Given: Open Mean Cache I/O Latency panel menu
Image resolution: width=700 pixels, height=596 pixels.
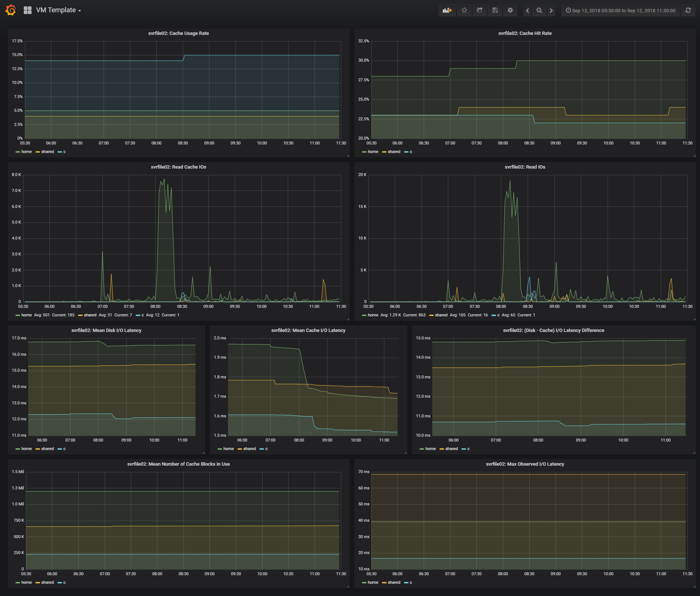Looking at the screenshot, I should click(308, 330).
